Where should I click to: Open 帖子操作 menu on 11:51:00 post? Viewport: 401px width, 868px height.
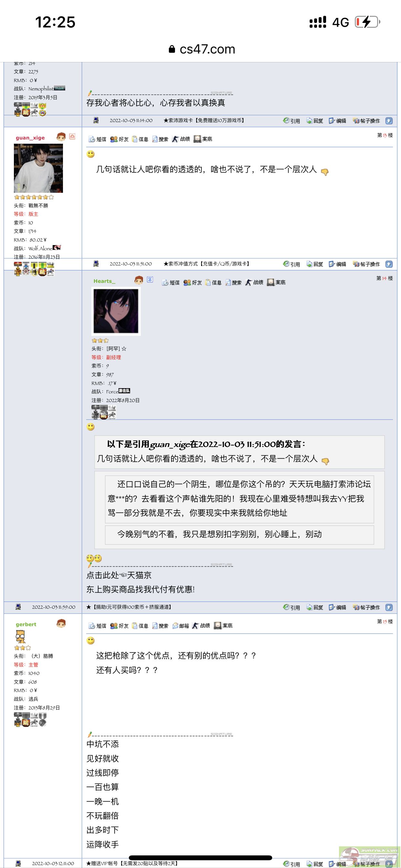366,264
